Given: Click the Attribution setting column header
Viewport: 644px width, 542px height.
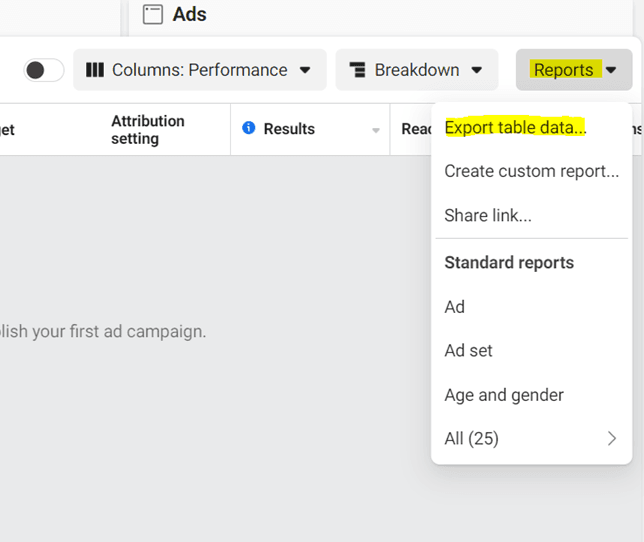Looking at the screenshot, I should [148, 129].
